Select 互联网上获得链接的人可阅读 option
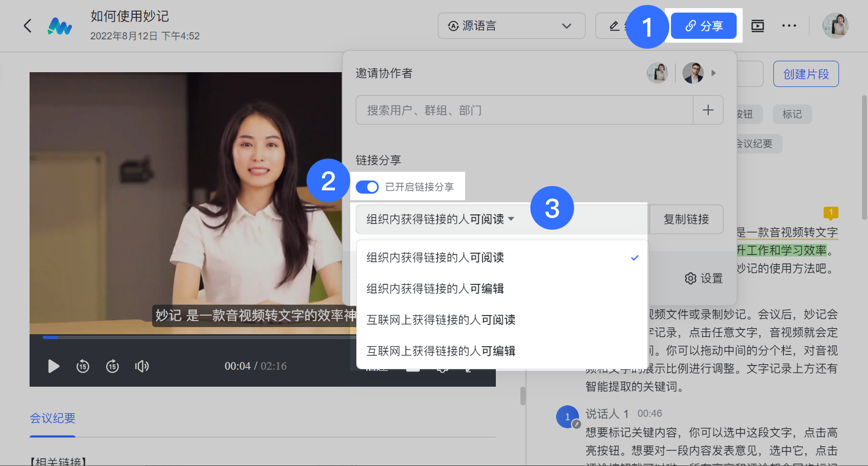 tap(502, 320)
